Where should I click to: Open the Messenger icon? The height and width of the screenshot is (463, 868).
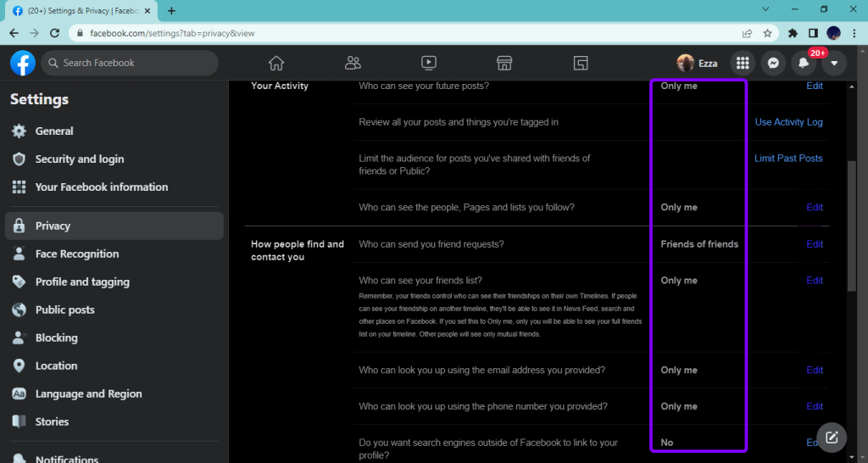[773, 63]
